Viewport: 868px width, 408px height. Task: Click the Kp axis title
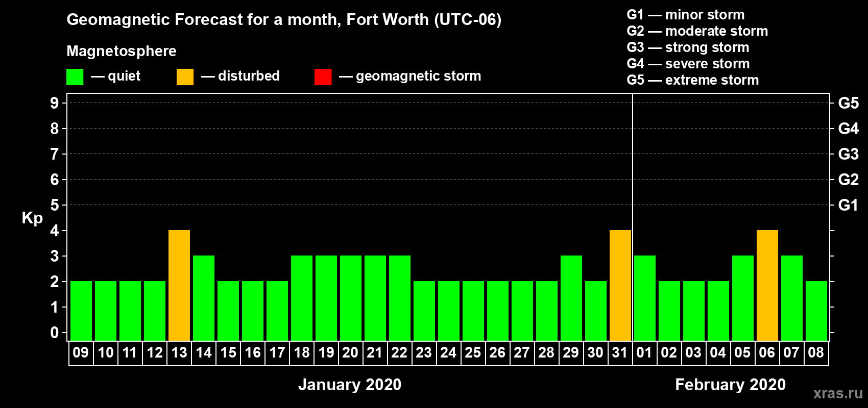point(32,218)
